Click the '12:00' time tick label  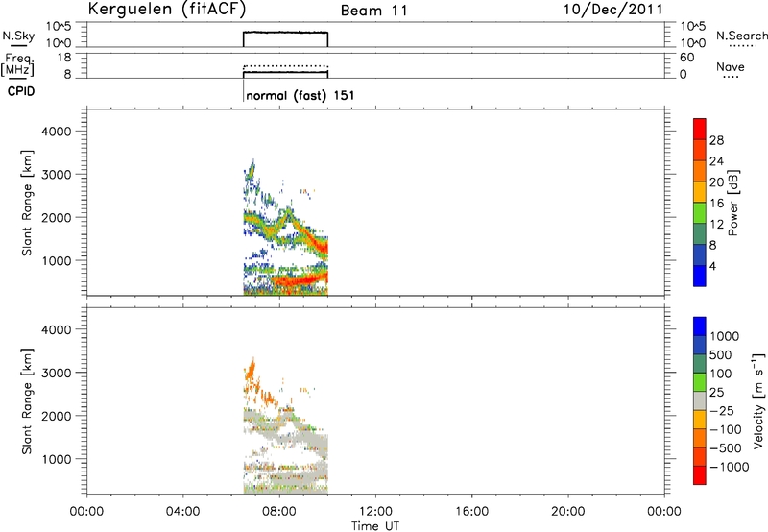point(375,512)
